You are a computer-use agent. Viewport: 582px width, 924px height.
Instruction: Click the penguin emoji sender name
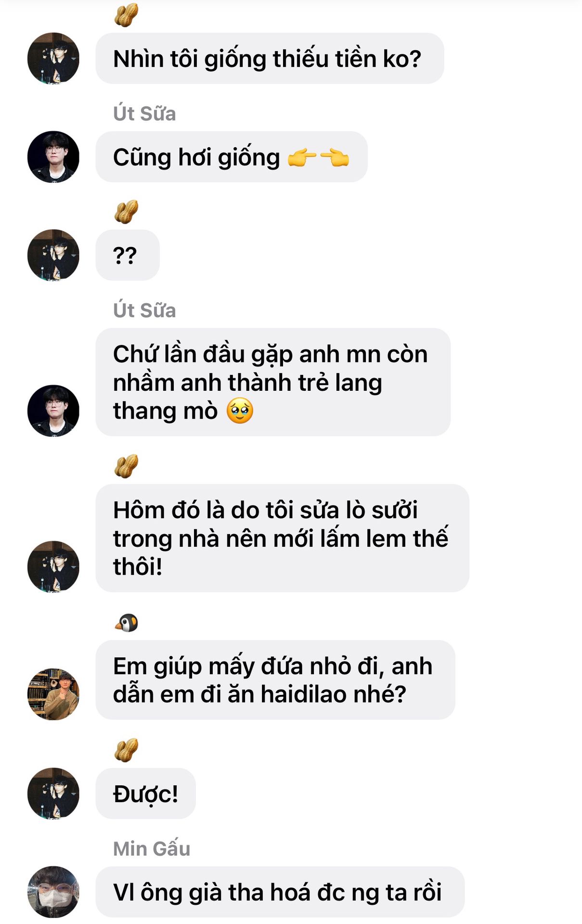click(127, 622)
